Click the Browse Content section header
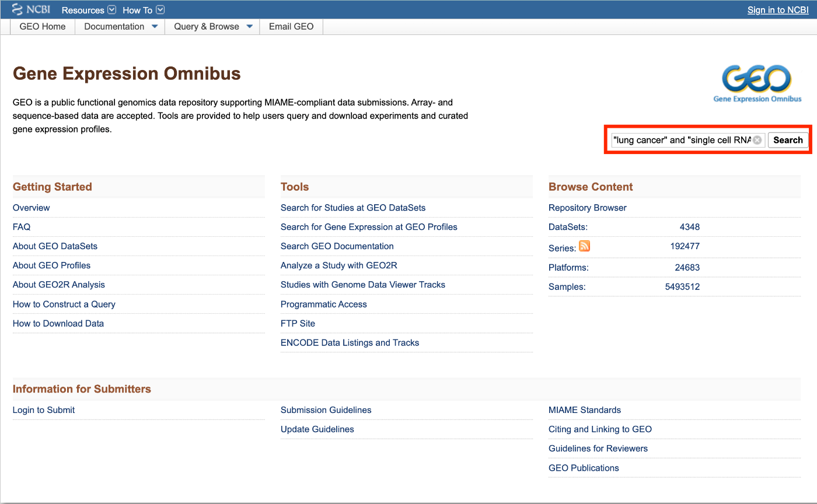Viewport: 817px width, 504px height. click(x=591, y=187)
